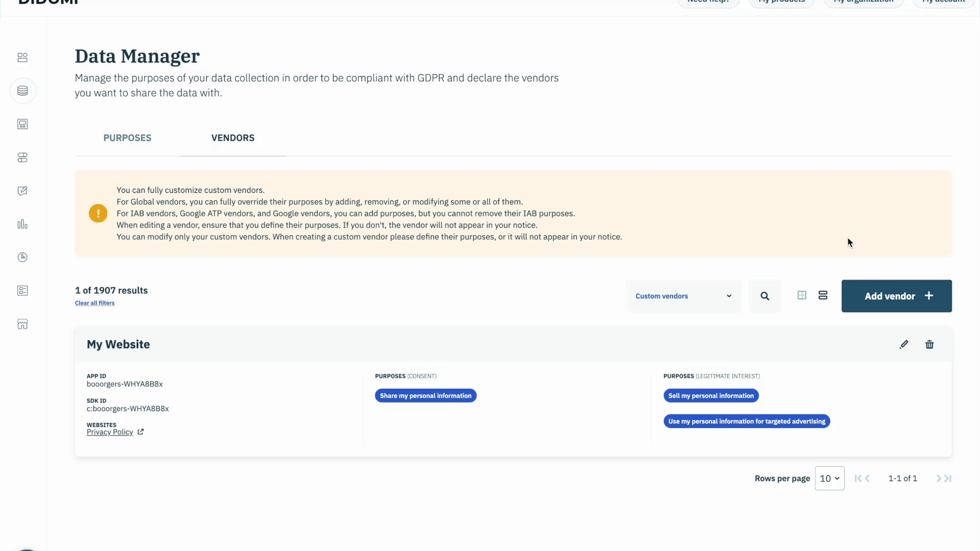
Task: Click the sidebar Data Manager panel icon
Action: point(22,91)
